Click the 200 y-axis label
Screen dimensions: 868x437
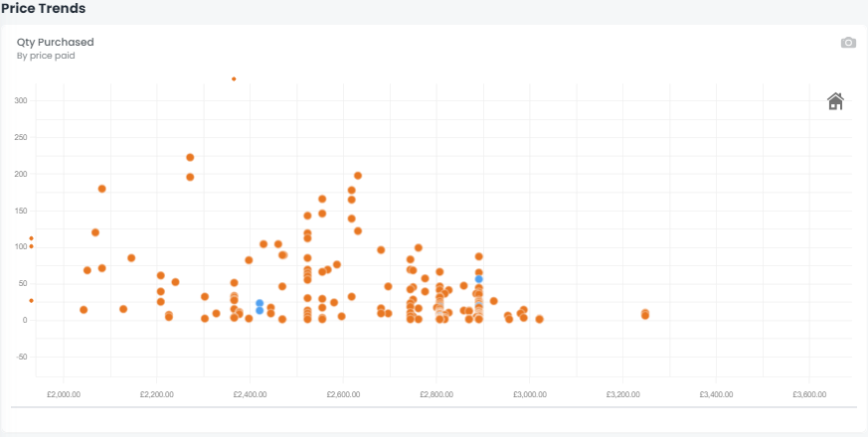tap(22, 174)
